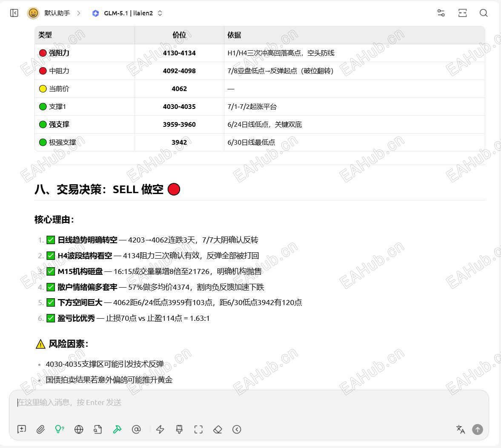This screenshot has height=448, width=501.
Task: Click the translate icon in the input area
Action: click(461, 429)
